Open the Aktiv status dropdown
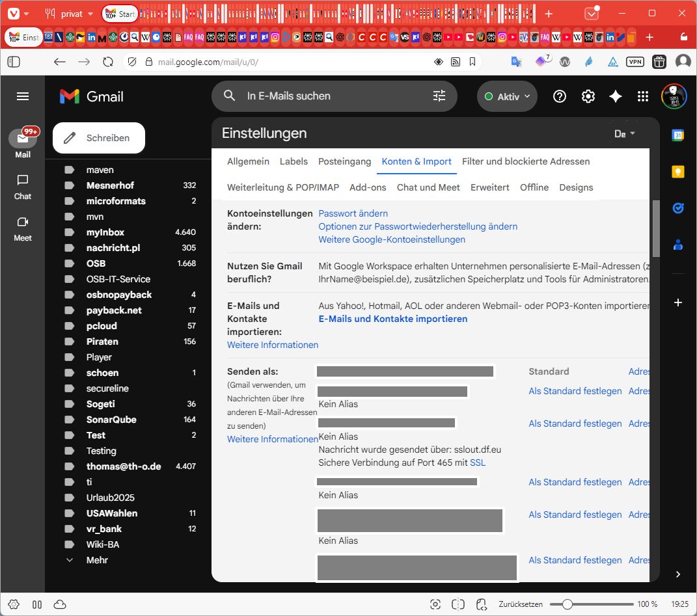The image size is (697, 616). 507,96
